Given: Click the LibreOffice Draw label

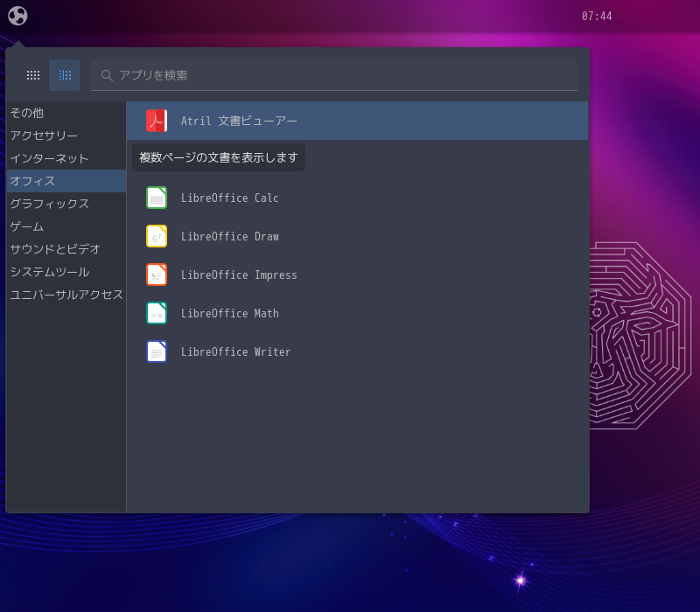Looking at the screenshot, I should [x=230, y=236].
